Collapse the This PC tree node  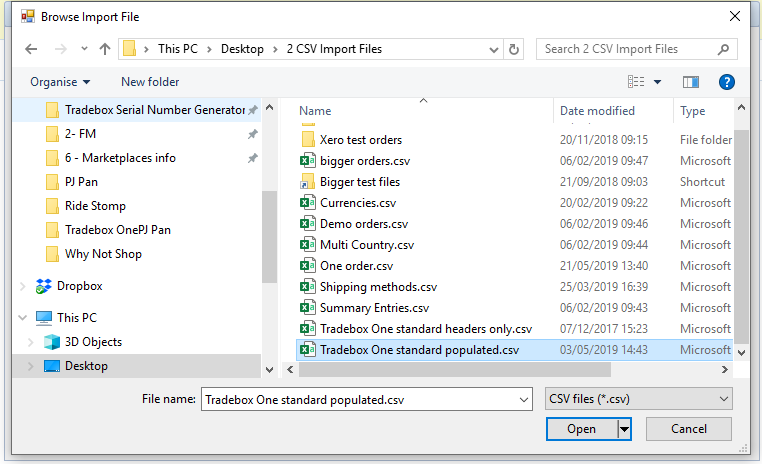click(22, 318)
